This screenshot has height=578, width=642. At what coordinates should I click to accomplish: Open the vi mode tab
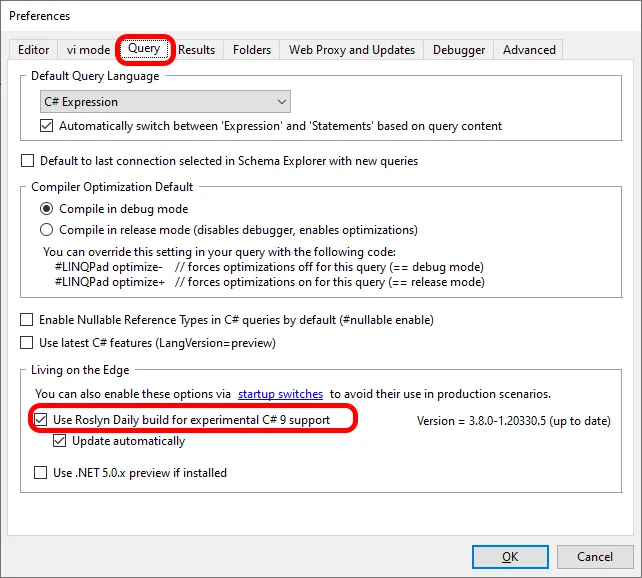[88, 49]
